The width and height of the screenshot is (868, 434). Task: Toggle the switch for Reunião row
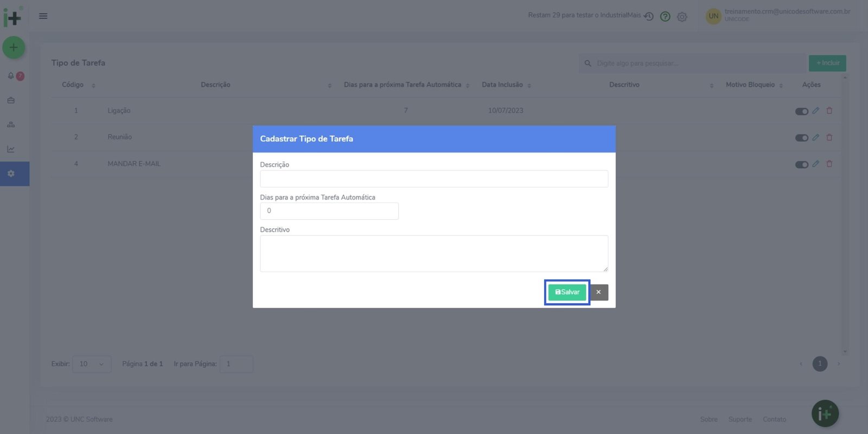[x=801, y=138]
